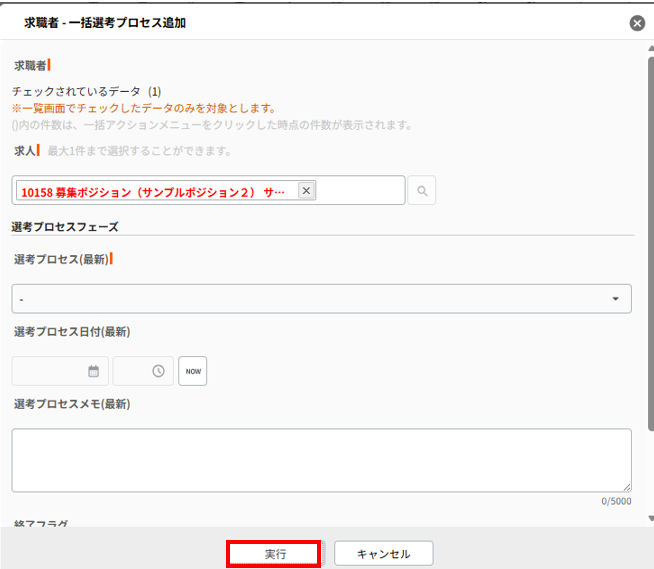Click the 選考プロセスフェーズ section heading
The image size is (654, 569).
coord(65,227)
